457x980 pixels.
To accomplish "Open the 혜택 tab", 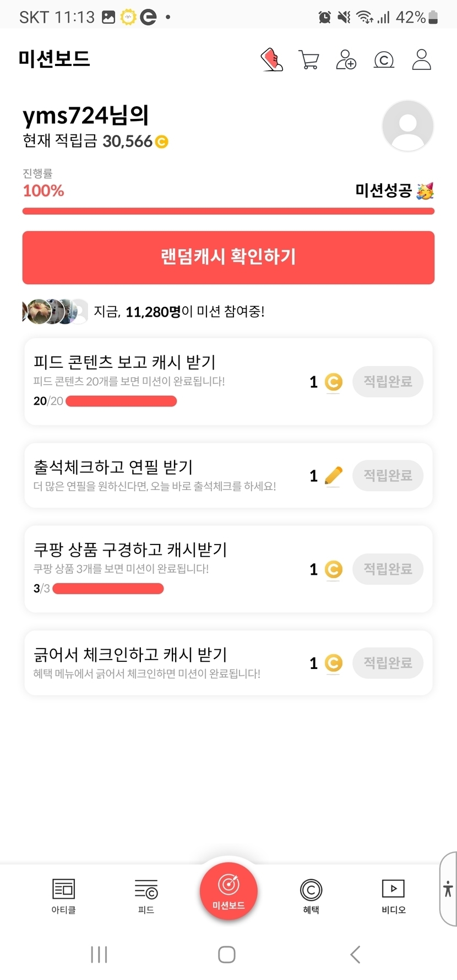I will [311, 896].
